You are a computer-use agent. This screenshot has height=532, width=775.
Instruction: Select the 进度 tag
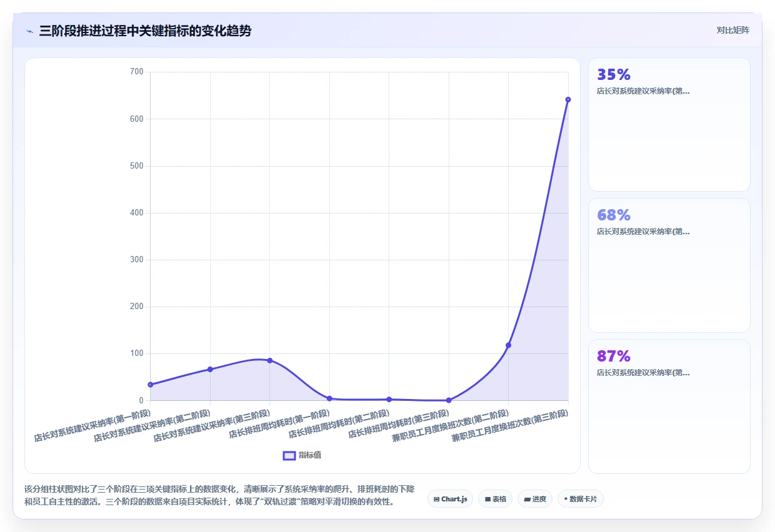point(535,499)
